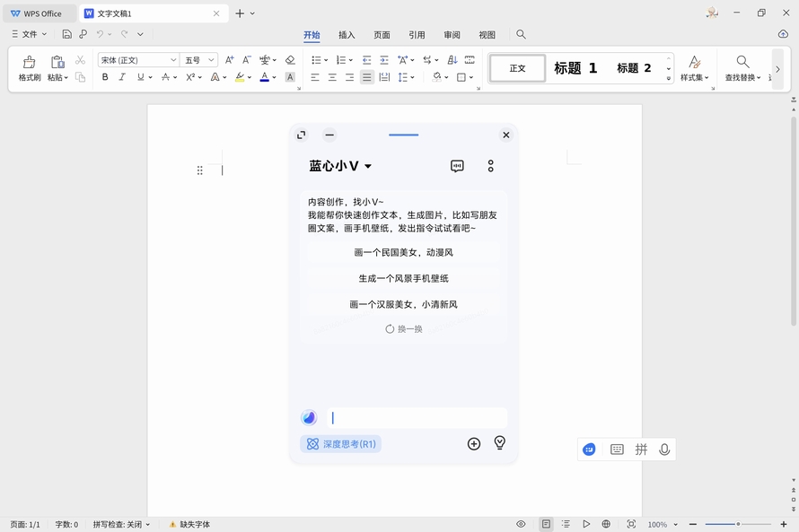Switch to the 视图 View tab
Image resolution: width=799 pixels, height=532 pixels.
487,35
